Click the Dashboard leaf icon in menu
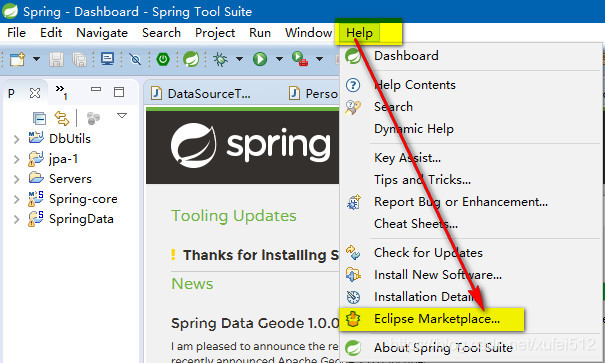The width and height of the screenshot is (605, 363). pyautogui.click(x=353, y=56)
